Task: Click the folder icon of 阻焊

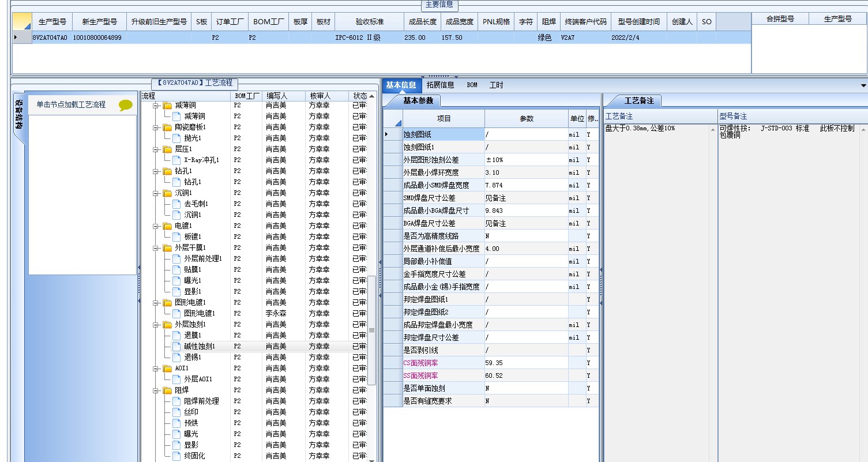Action: point(167,390)
